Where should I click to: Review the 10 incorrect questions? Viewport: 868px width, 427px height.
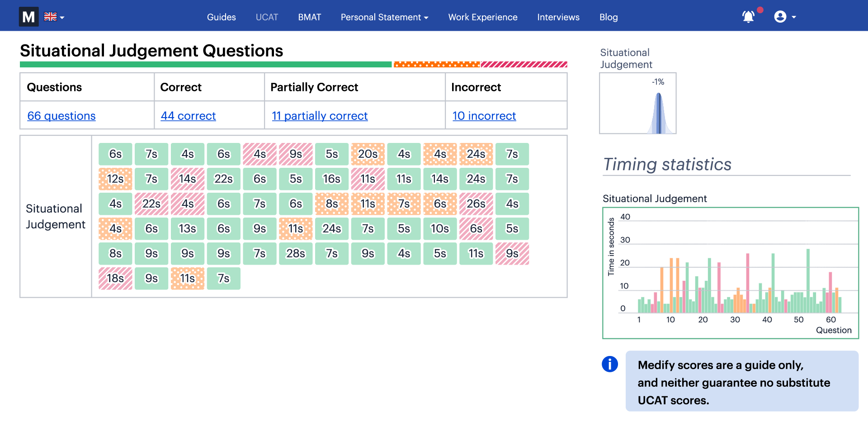[484, 116]
